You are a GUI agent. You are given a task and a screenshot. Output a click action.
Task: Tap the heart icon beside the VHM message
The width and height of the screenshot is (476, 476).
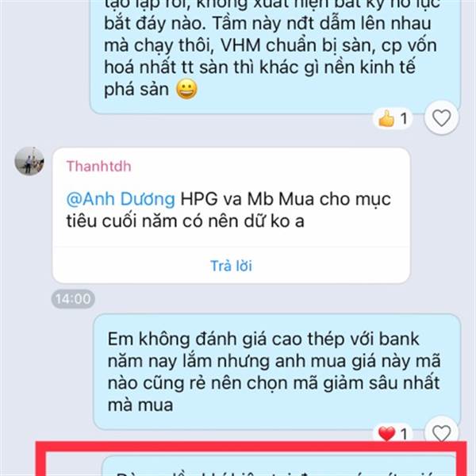click(441, 117)
